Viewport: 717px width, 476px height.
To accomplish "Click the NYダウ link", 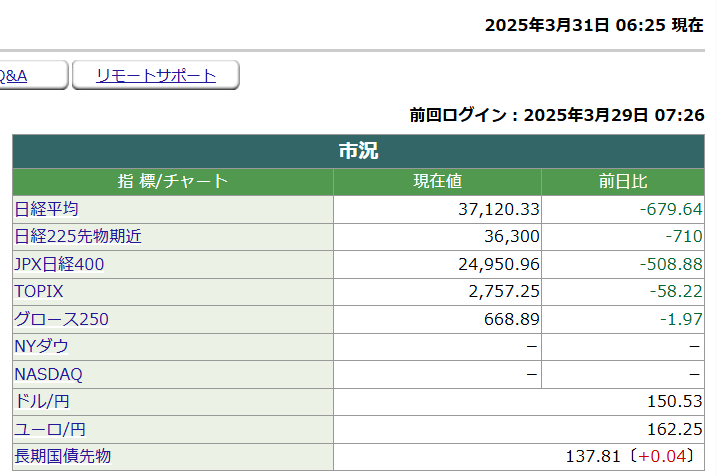I will click(x=41, y=347).
